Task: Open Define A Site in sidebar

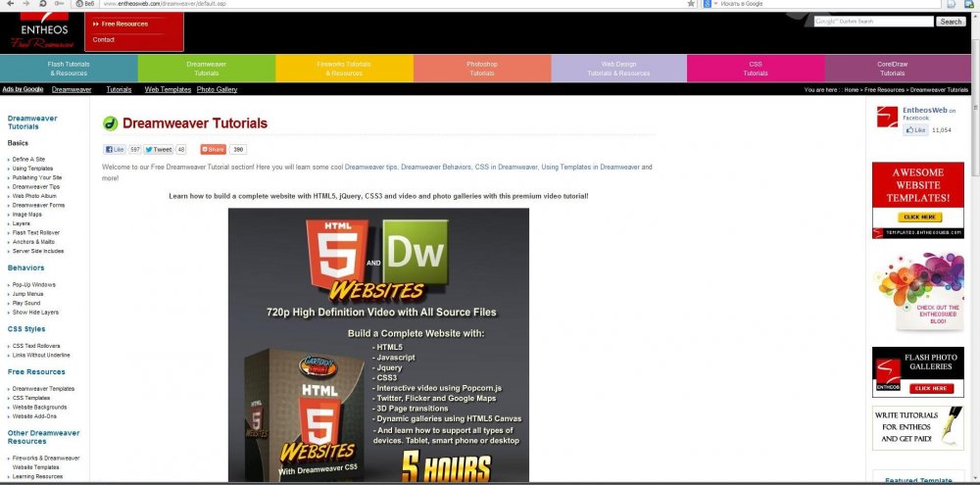Action: tap(28, 160)
